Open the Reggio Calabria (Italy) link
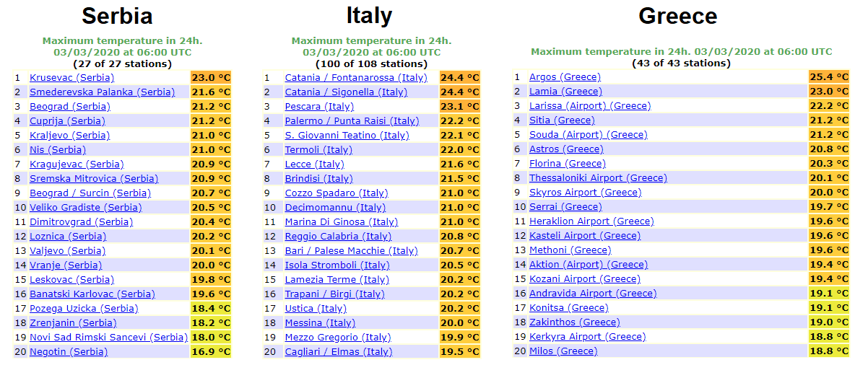868x365 pixels. tap(338, 236)
